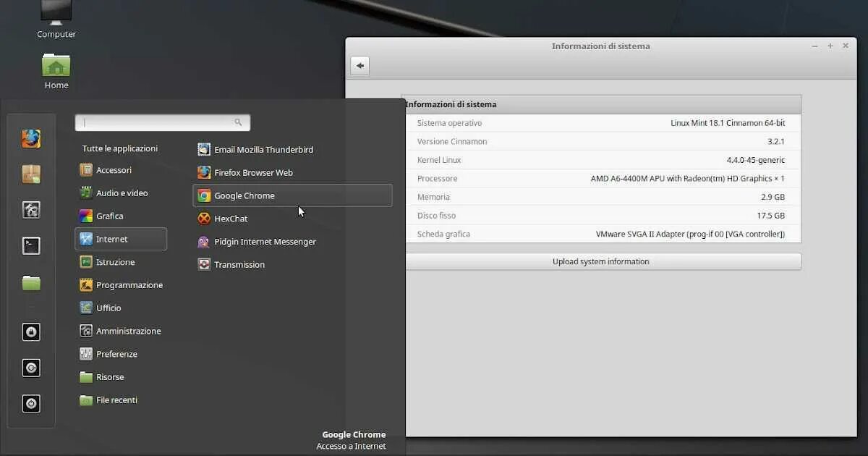Select the Programmazione category label
The image size is (868, 456).
click(129, 285)
